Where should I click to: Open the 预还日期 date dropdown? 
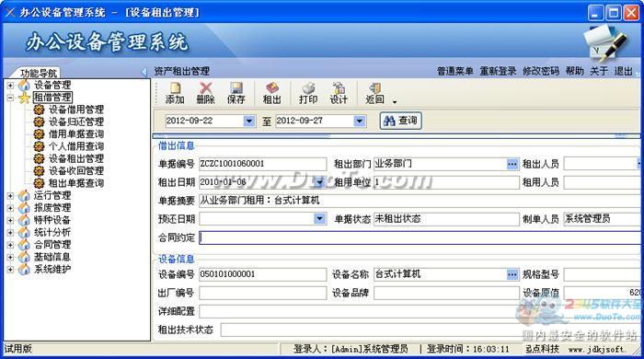(319, 218)
